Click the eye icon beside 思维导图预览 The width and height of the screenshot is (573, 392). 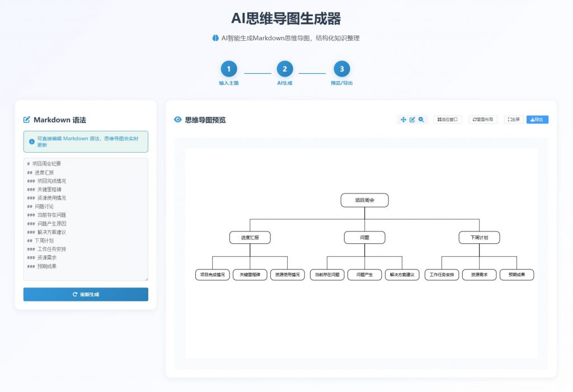pyautogui.click(x=178, y=120)
